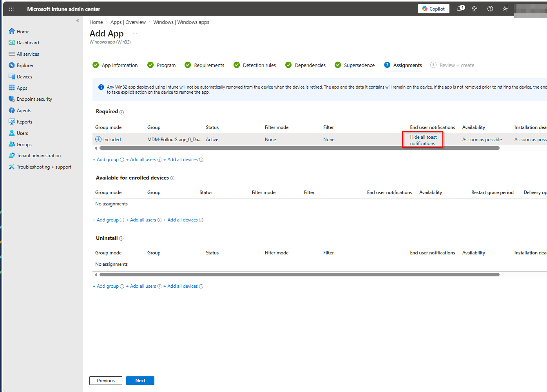Open the app launcher waffle icon
The image size is (547, 392).
coord(11,9)
